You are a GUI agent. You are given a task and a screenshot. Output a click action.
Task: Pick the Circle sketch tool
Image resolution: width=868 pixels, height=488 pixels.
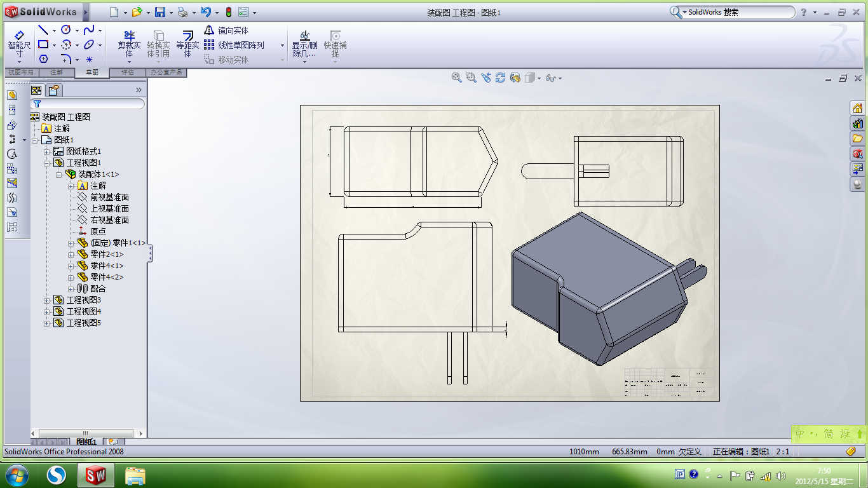click(x=65, y=30)
